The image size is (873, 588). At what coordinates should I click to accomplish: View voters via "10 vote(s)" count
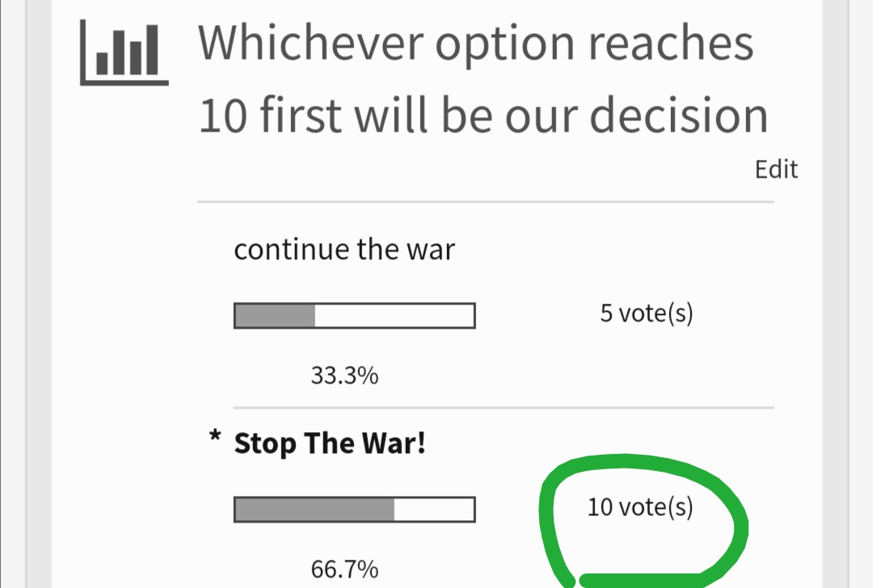(x=640, y=507)
